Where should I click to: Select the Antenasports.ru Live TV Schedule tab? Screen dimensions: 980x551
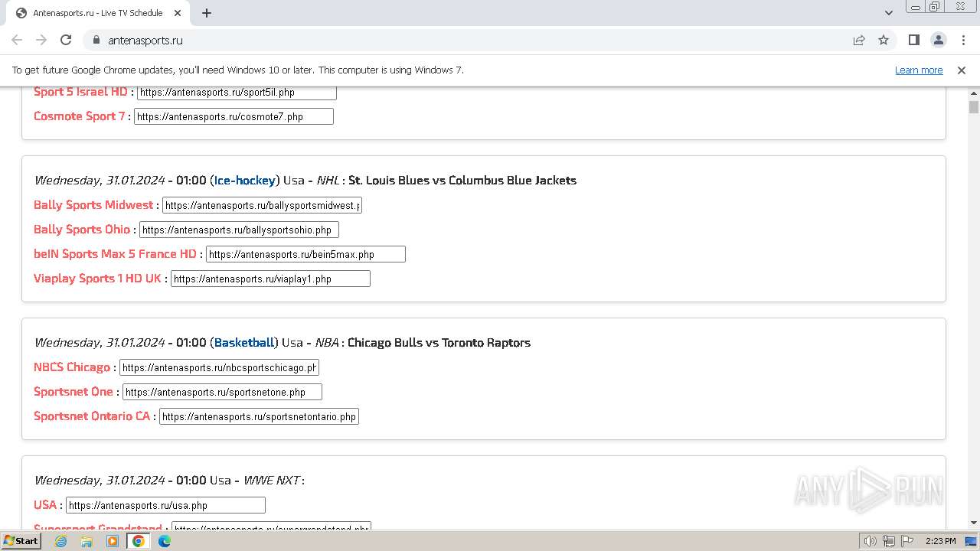pos(98,13)
